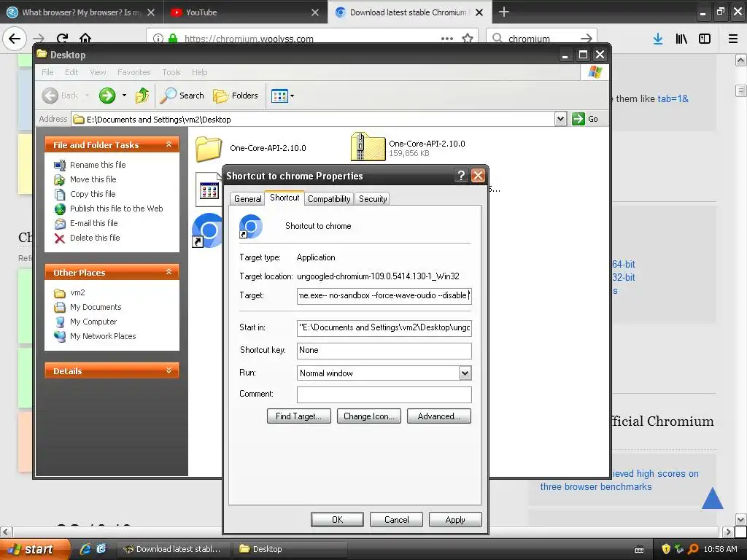The height and width of the screenshot is (560, 747).
Task: Select the chrome shortcut icon on the Desktop
Action: pyautogui.click(x=206, y=230)
